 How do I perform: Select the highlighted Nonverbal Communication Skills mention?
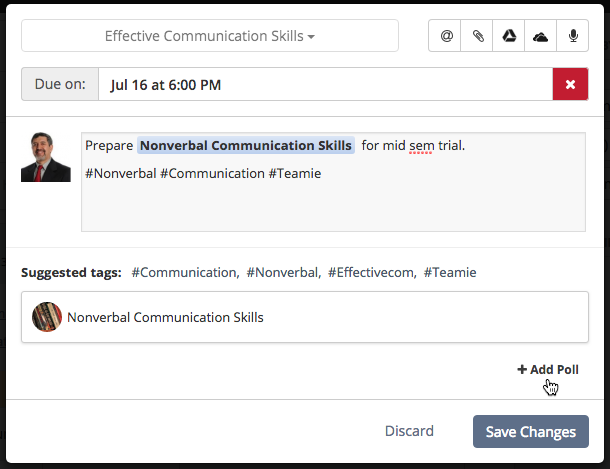(245, 145)
